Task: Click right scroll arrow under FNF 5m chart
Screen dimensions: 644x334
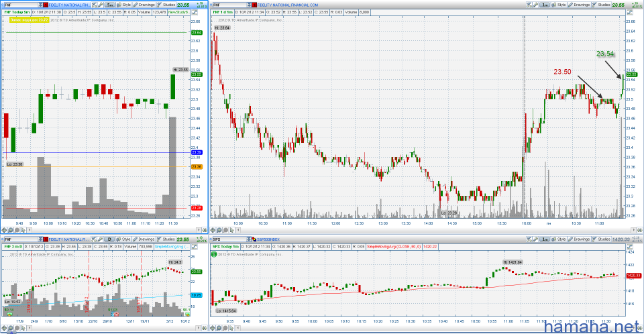Action: pyautogui.click(x=199, y=230)
